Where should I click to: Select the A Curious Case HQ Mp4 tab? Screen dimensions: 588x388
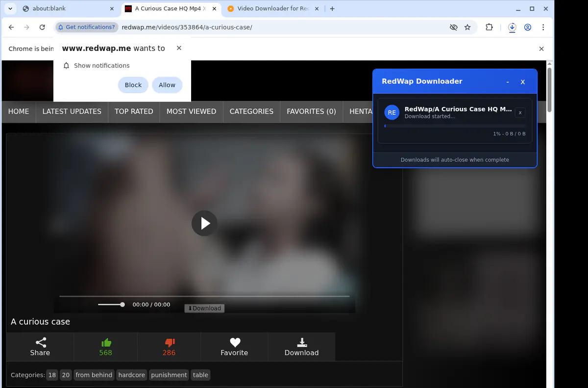(x=170, y=9)
